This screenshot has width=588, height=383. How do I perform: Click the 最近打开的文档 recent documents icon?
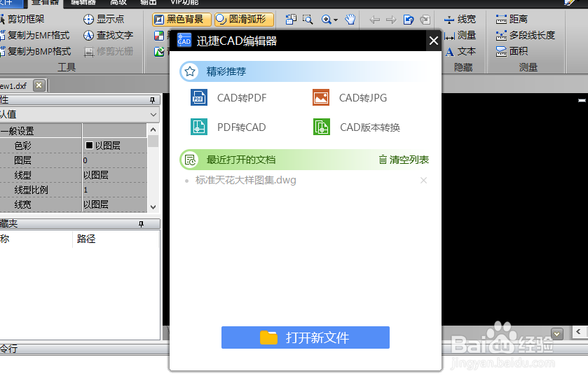point(190,160)
